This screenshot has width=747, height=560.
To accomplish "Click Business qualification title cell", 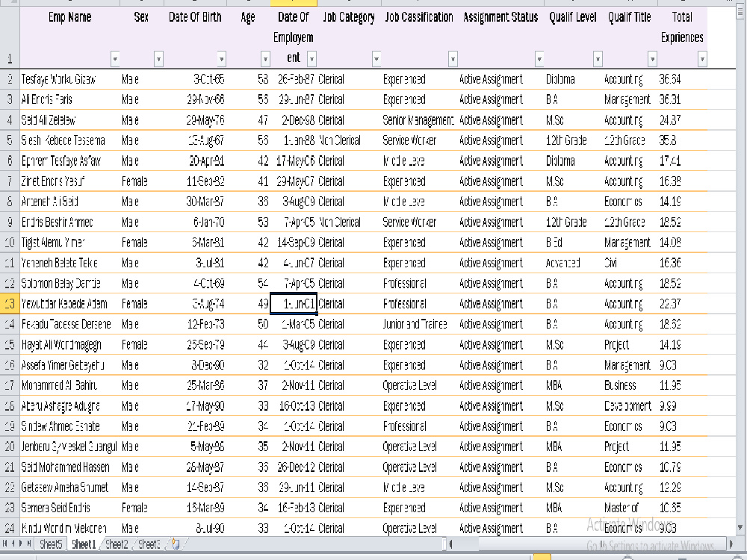I will click(629, 385).
